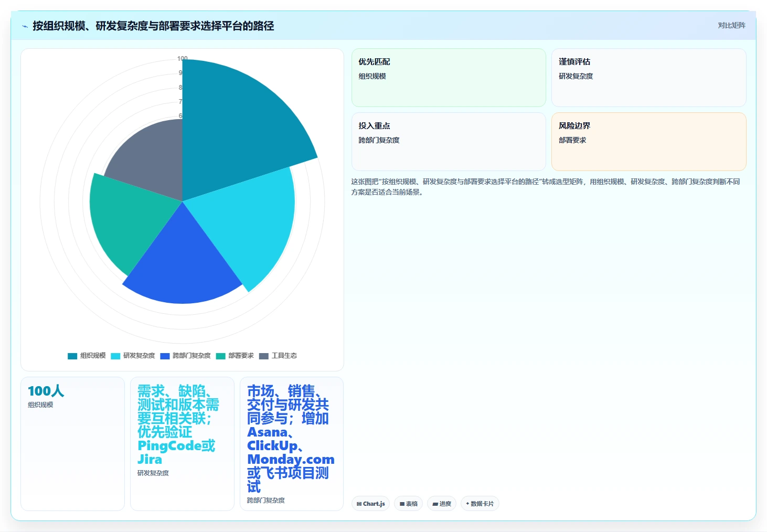The image size is (767, 532).
Task: Click the 100 axis tick label
Action: point(182,58)
